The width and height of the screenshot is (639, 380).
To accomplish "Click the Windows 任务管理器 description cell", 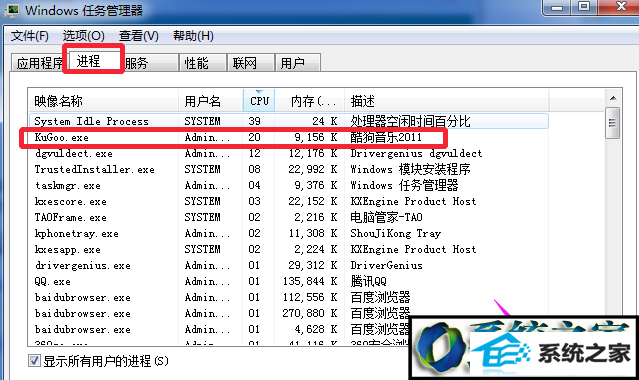I will point(404,186).
